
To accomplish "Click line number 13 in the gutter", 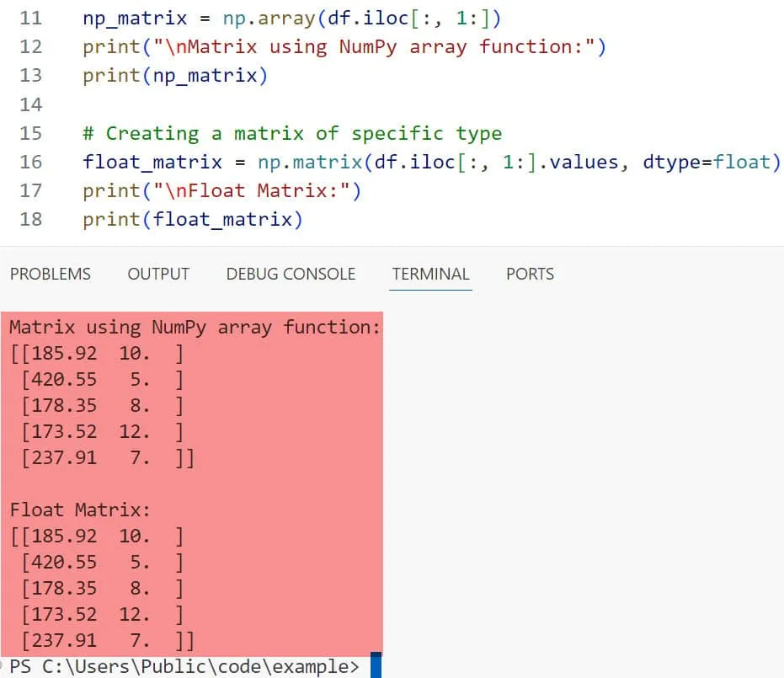I will pyautogui.click(x=30, y=75).
